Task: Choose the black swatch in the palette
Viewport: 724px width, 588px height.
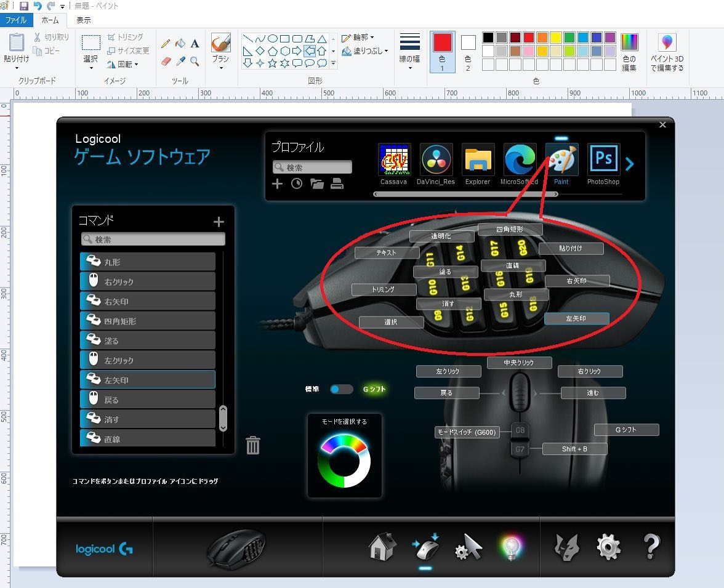Action: pyautogui.click(x=488, y=38)
